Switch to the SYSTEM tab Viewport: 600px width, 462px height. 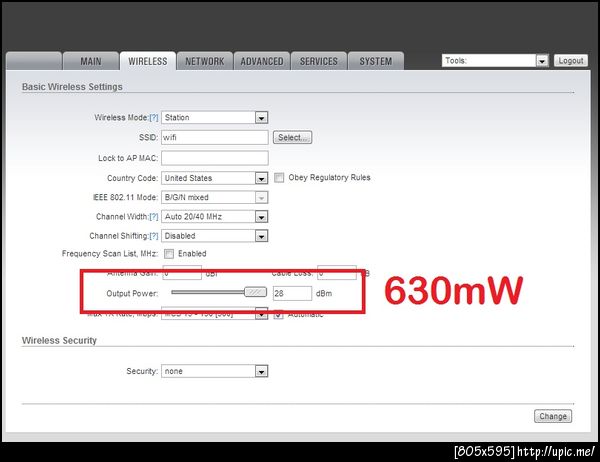click(x=376, y=61)
